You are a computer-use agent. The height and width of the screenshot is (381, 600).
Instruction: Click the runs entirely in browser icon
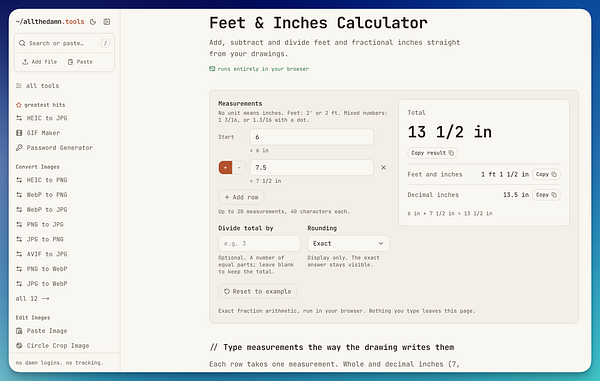pyautogui.click(x=212, y=69)
